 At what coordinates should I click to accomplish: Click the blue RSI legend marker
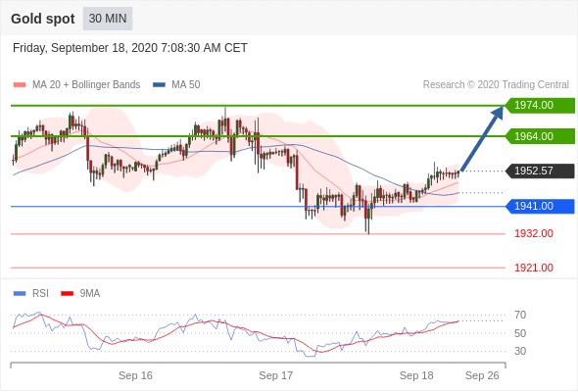20,294
